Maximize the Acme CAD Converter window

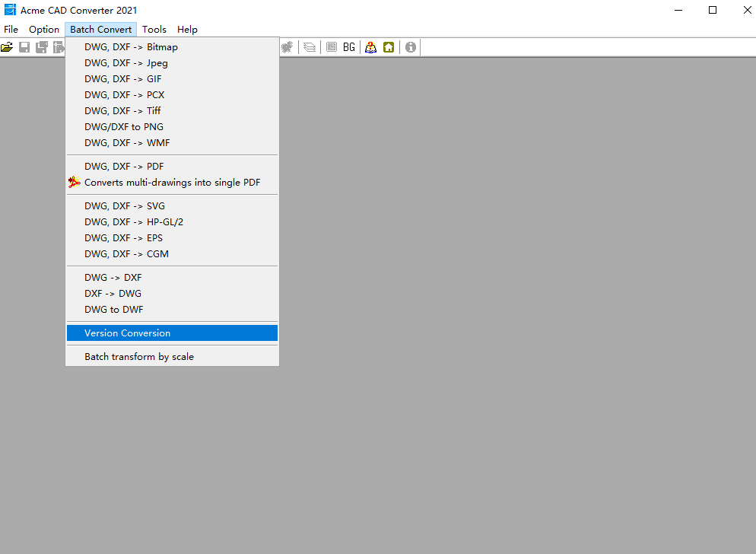713,10
